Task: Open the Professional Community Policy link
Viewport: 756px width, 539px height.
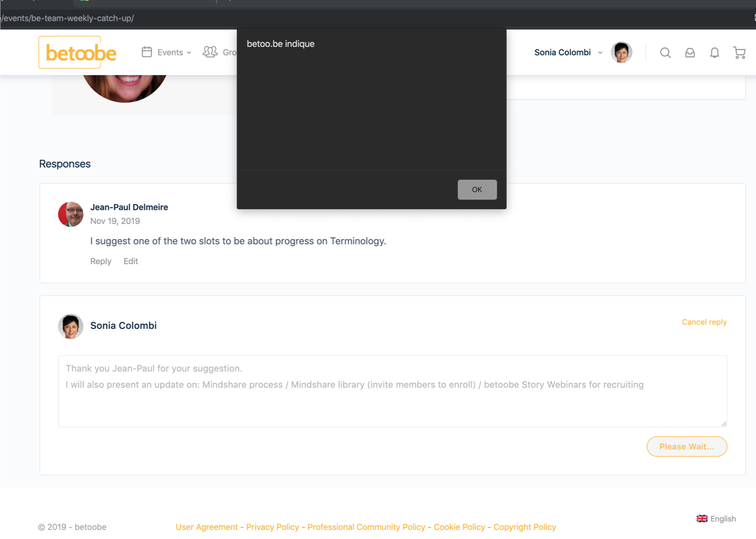Action: pyautogui.click(x=366, y=527)
